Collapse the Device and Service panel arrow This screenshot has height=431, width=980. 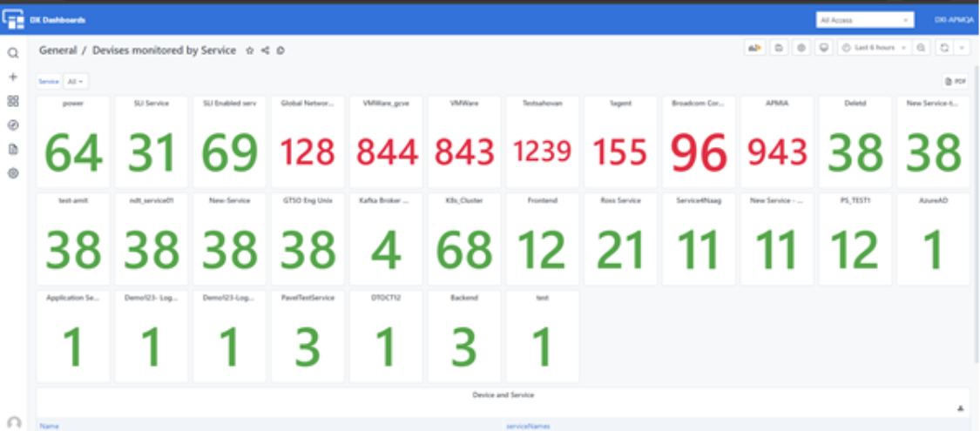[960, 407]
